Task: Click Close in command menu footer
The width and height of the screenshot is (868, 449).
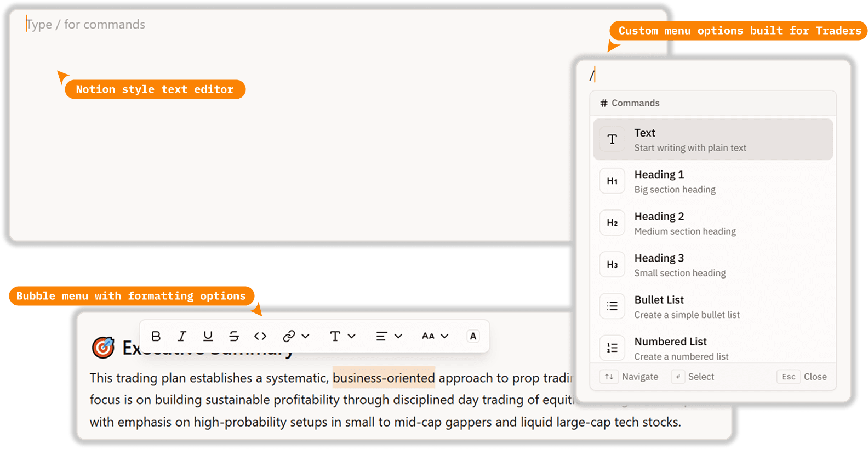Action: 815,377
